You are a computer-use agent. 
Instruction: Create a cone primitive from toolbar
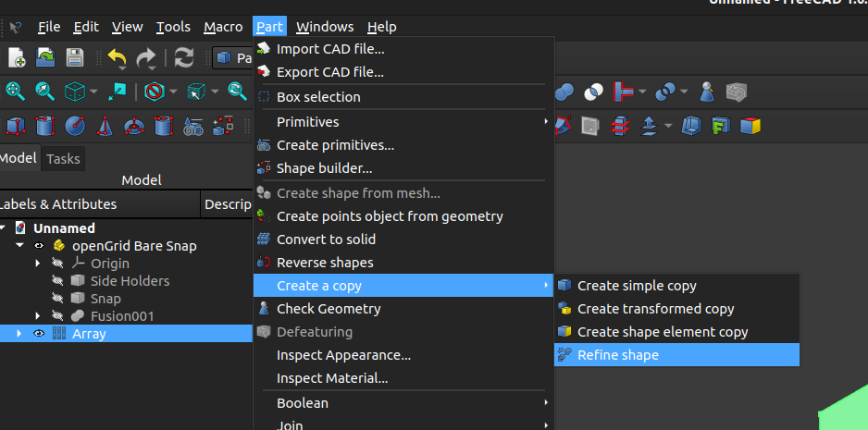click(x=105, y=125)
